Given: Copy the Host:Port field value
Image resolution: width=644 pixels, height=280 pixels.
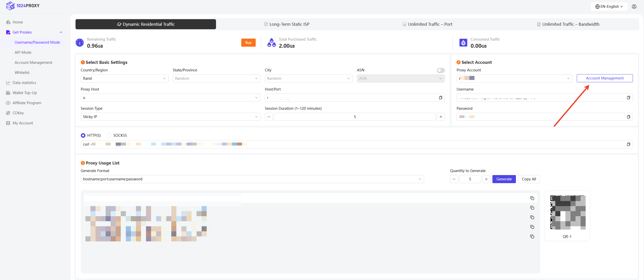Looking at the screenshot, I should coord(440,98).
